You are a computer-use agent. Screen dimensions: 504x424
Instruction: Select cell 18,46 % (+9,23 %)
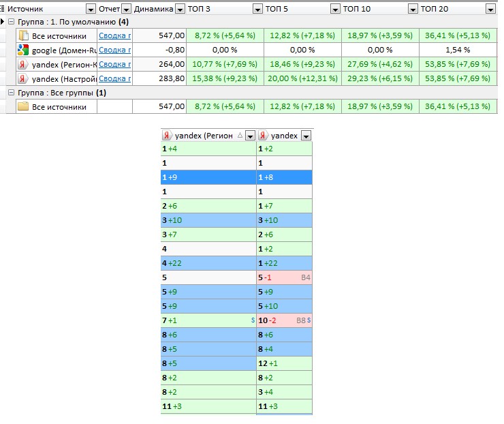303,64
